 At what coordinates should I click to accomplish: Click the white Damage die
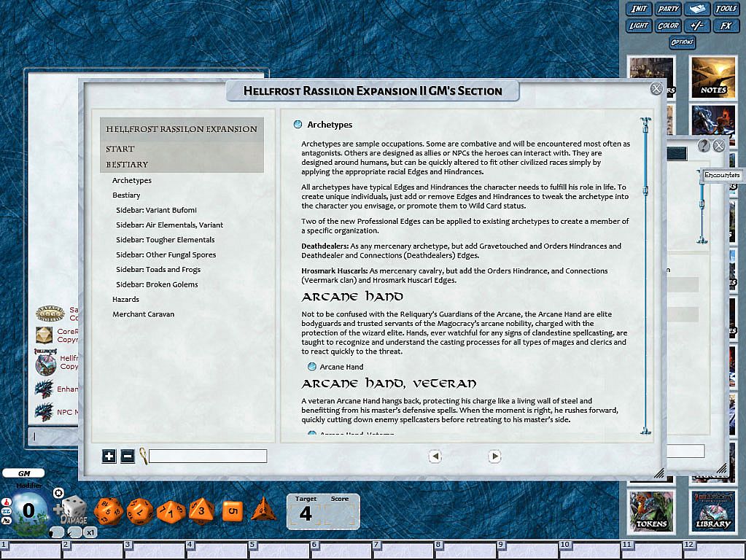pos(74,510)
